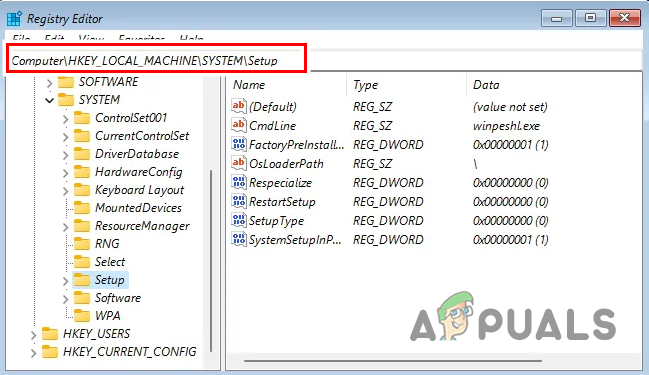Click the ControlSet001 folder icon

[x=82, y=118]
